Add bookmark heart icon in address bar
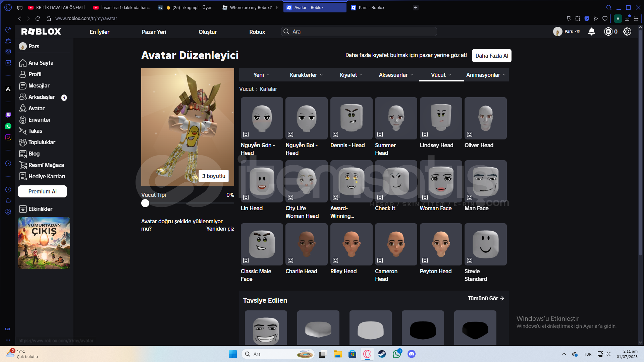 click(x=605, y=18)
